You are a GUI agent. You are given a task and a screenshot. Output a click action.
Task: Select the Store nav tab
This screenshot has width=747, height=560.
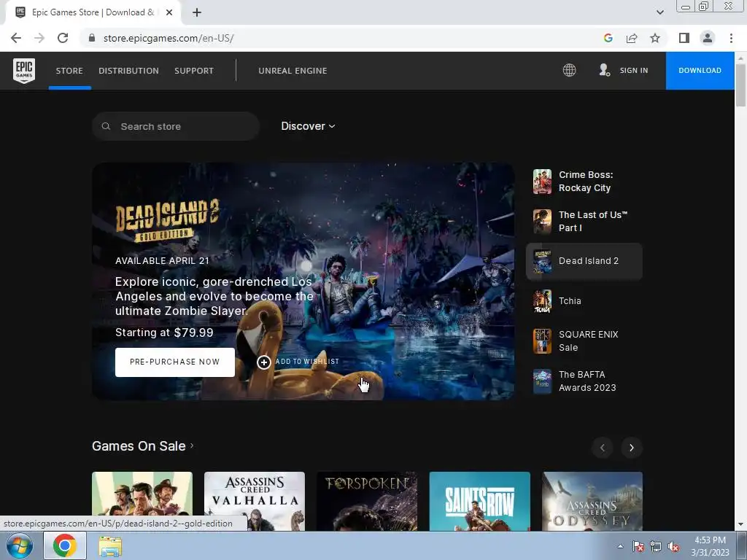69,71
